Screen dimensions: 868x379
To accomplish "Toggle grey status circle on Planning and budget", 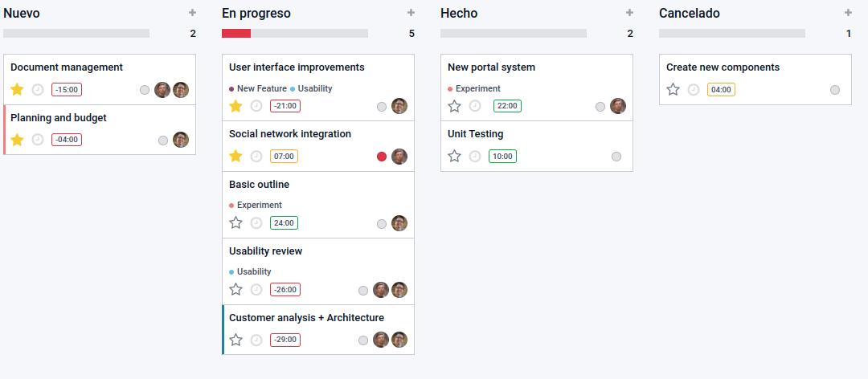I will 162,141.
